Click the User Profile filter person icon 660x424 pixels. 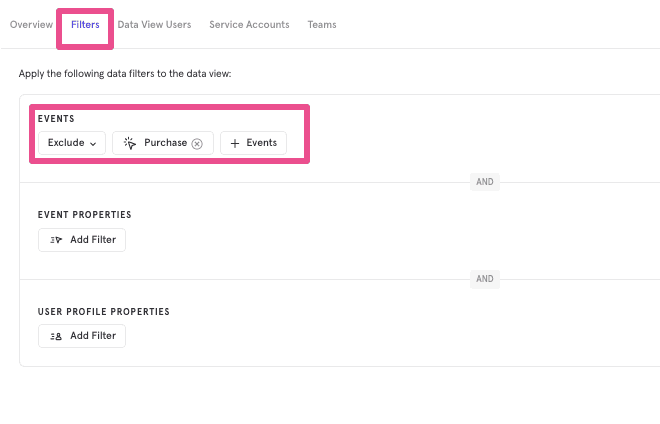(56, 336)
